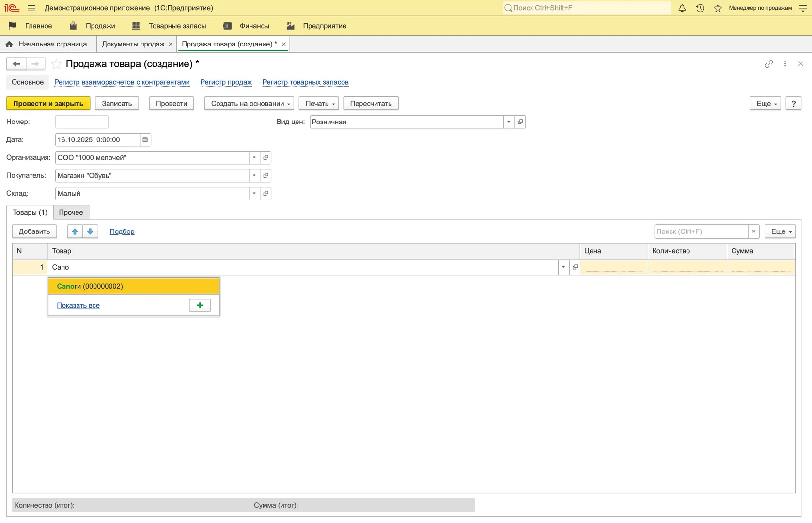Open the Склад dropdown arrow

pyautogui.click(x=254, y=194)
